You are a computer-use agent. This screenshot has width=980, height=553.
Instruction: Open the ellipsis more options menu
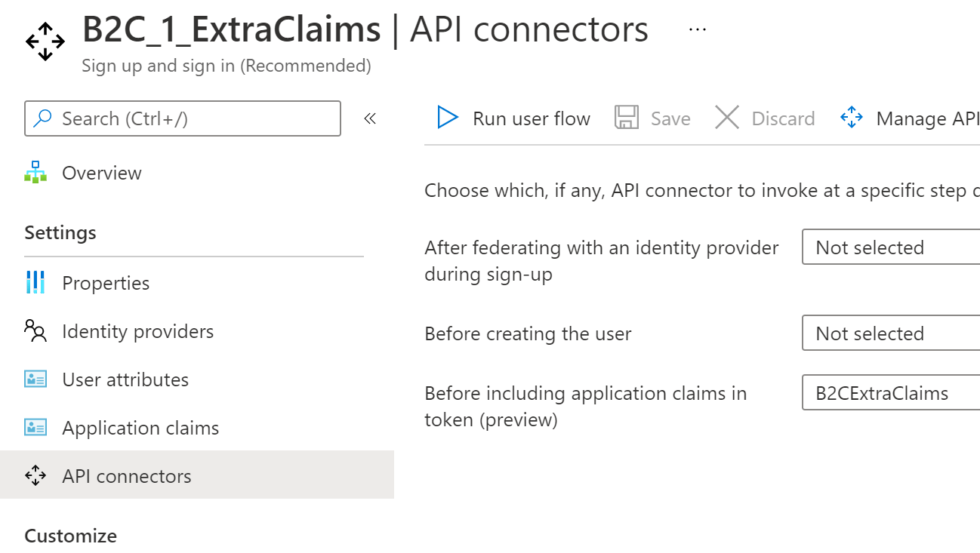click(x=698, y=29)
